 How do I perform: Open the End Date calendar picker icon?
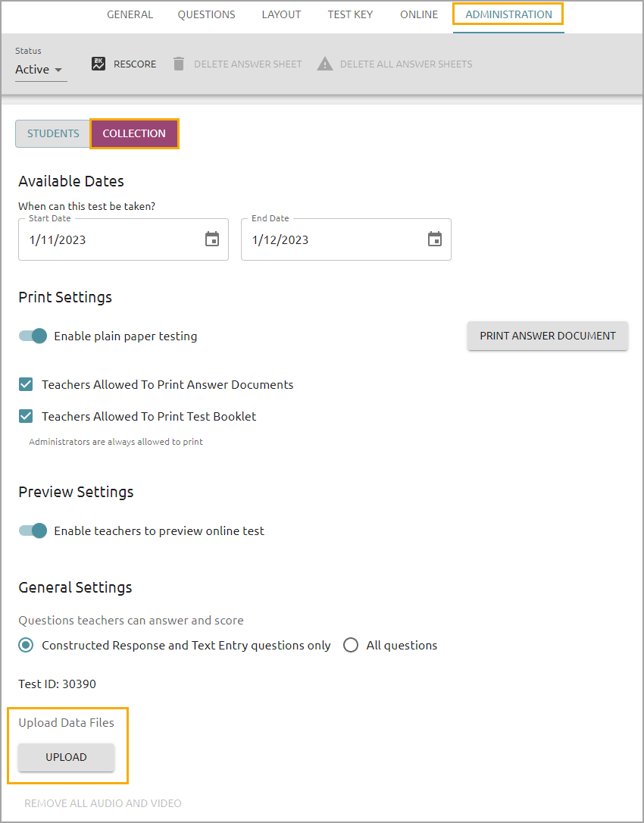(435, 239)
